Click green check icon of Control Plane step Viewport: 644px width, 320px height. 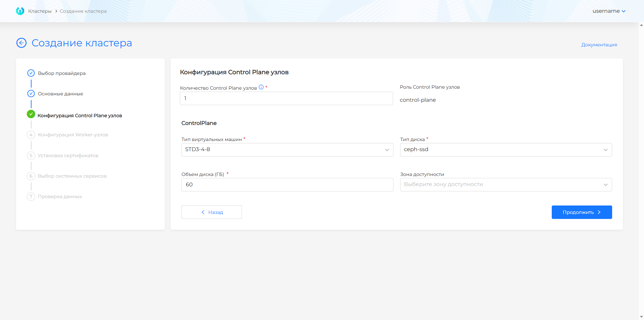[x=31, y=115]
